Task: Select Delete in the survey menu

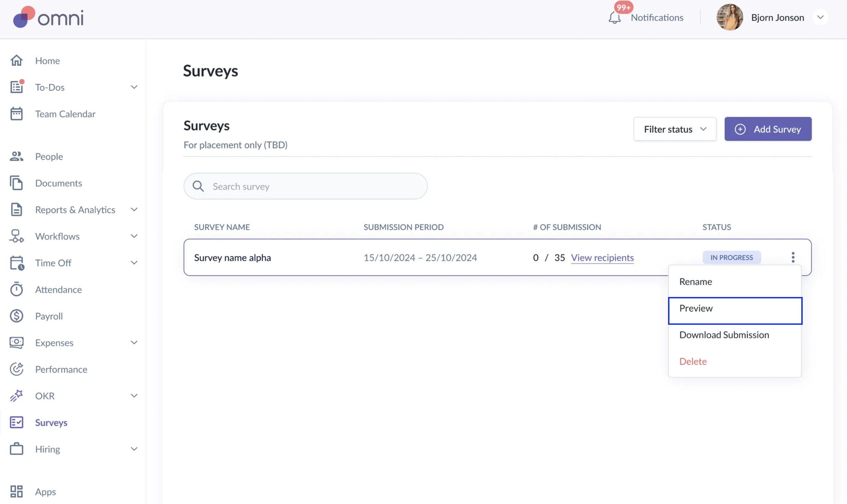Action: tap(693, 361)
